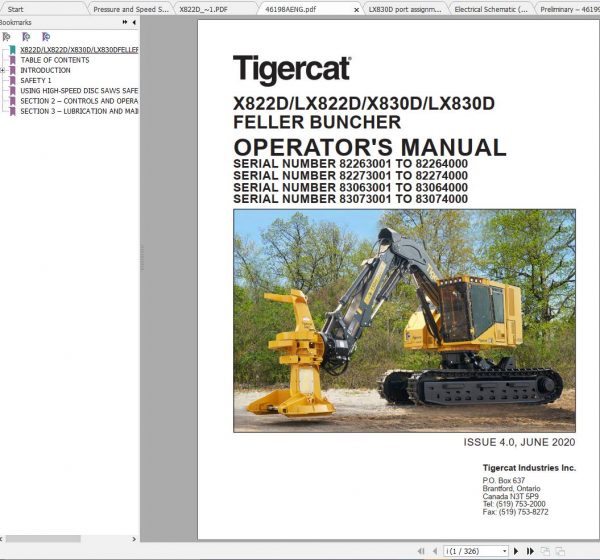
Task: Click the teal bookmark icon of the title entry
Action: click(x=13, y=50)
